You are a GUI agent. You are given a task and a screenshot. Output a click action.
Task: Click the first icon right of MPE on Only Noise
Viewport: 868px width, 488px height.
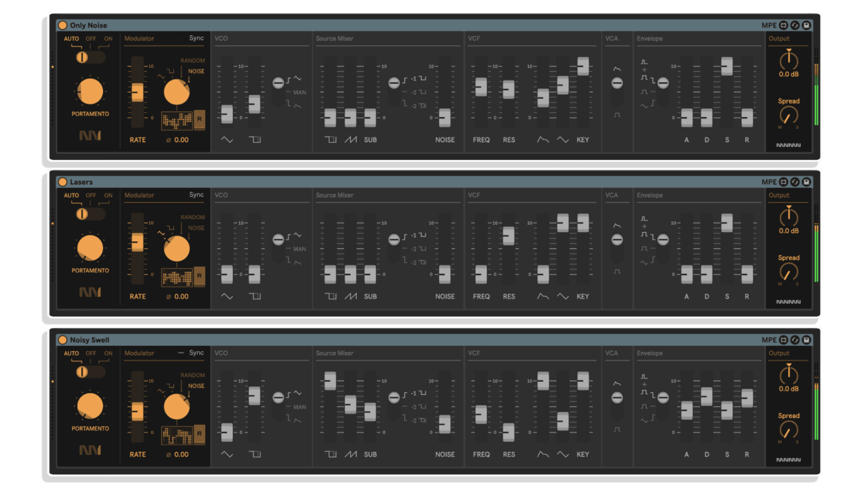tap(783, 25)
